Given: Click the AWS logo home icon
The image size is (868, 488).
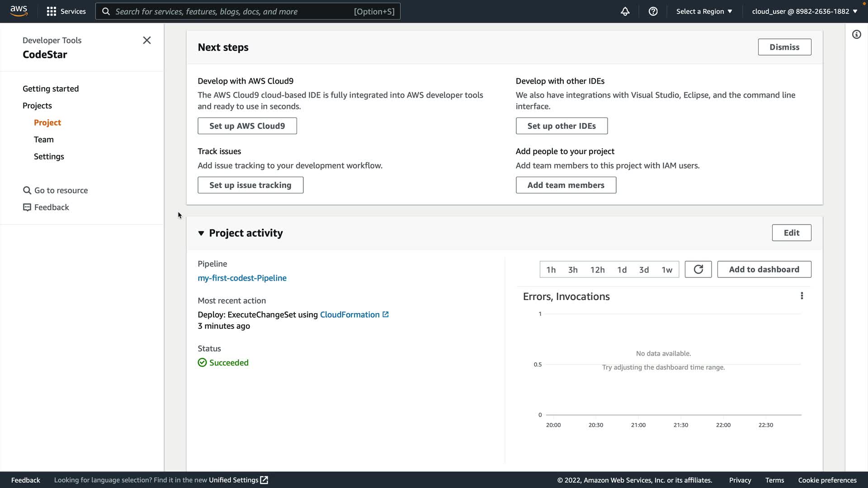Looking at the screenshot, I should click(x=19, y=11).
